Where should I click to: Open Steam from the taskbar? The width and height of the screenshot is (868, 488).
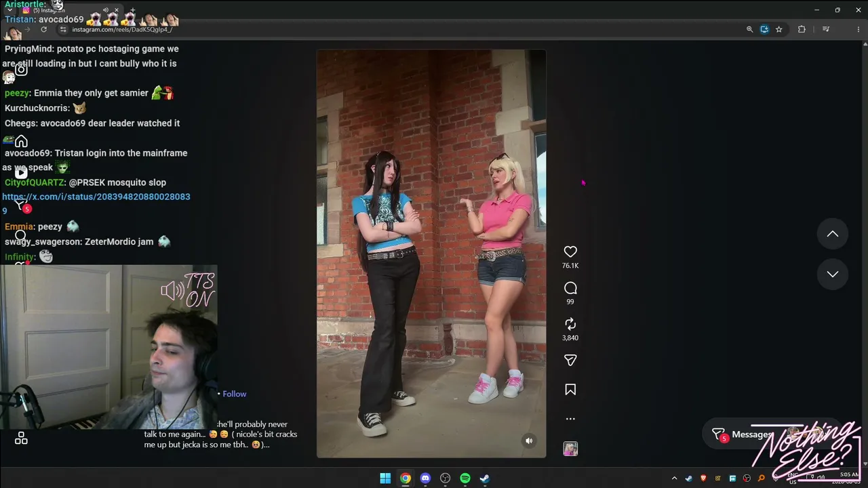(485, 479)
